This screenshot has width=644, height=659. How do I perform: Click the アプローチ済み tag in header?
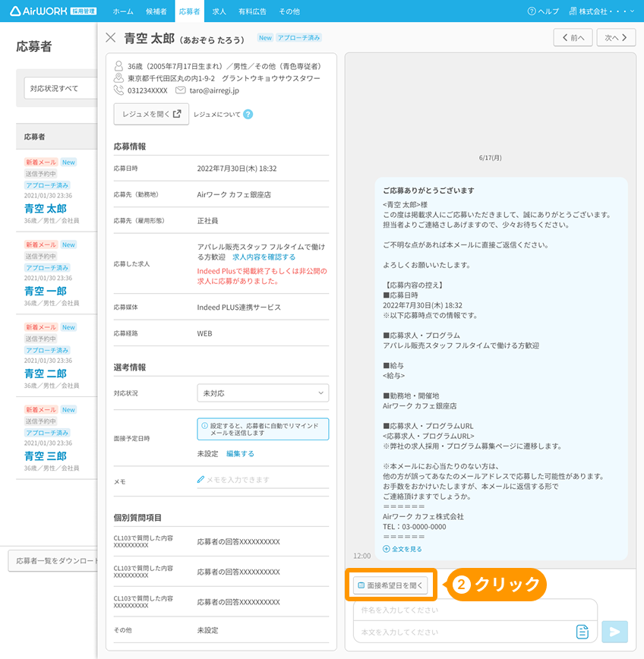point(299,38)
